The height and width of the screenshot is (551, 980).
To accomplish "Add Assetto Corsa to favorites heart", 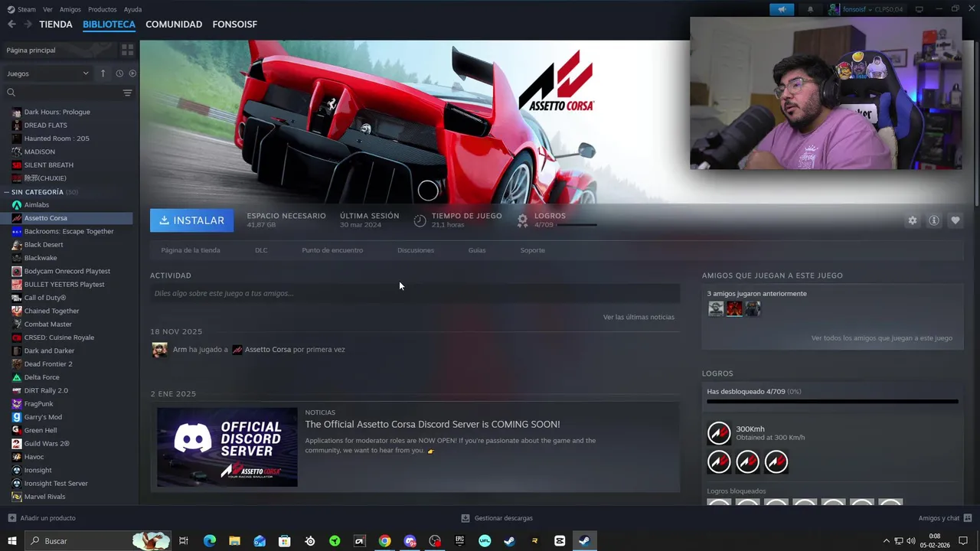I will coord(955,220).
